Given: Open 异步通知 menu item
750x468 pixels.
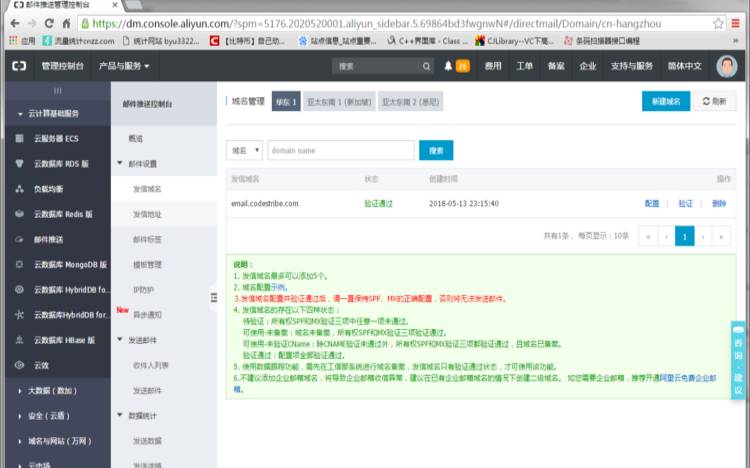Looking at the screenshot, I should pos(147,314).
